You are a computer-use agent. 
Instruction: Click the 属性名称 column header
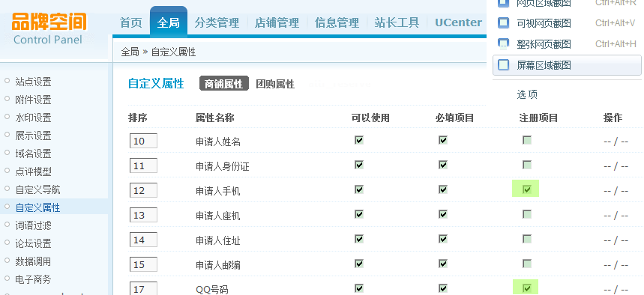coord(215,118)
